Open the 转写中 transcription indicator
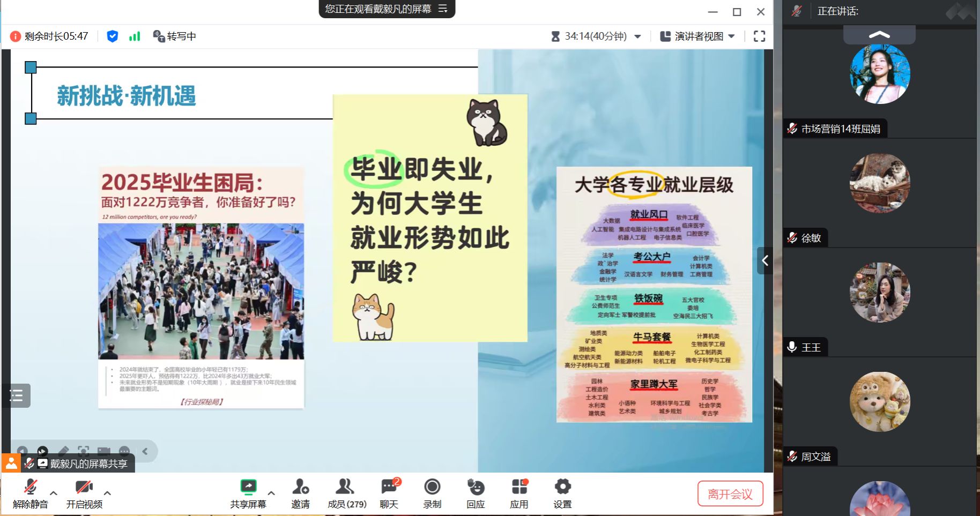The width and height of the screenshot is (980, 516). [175, 36]
